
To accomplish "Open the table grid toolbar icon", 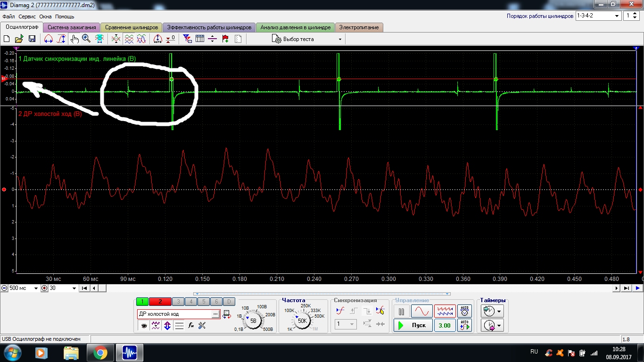I will tap(200, 39).
